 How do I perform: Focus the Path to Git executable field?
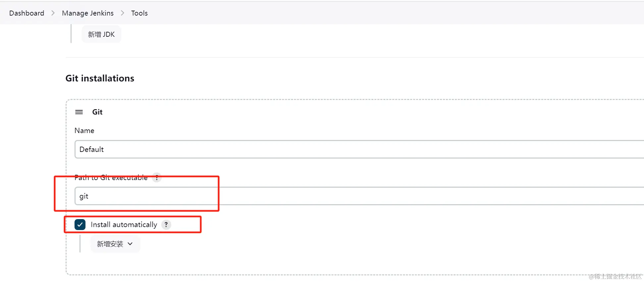point(359,196)
